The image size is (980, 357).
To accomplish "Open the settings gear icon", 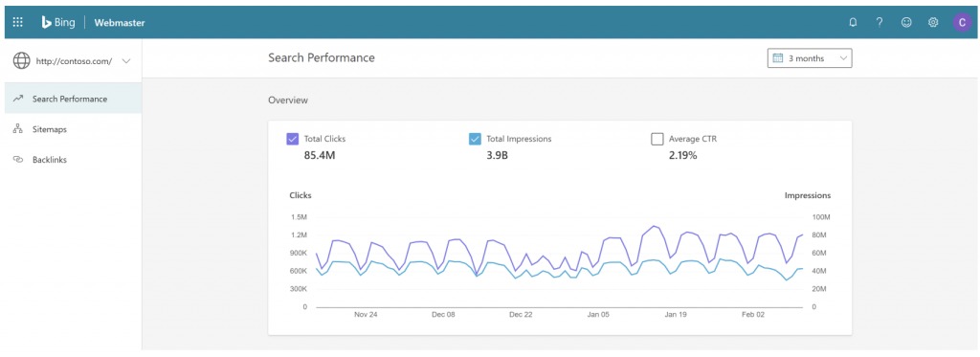I will (x=933, y=23).
